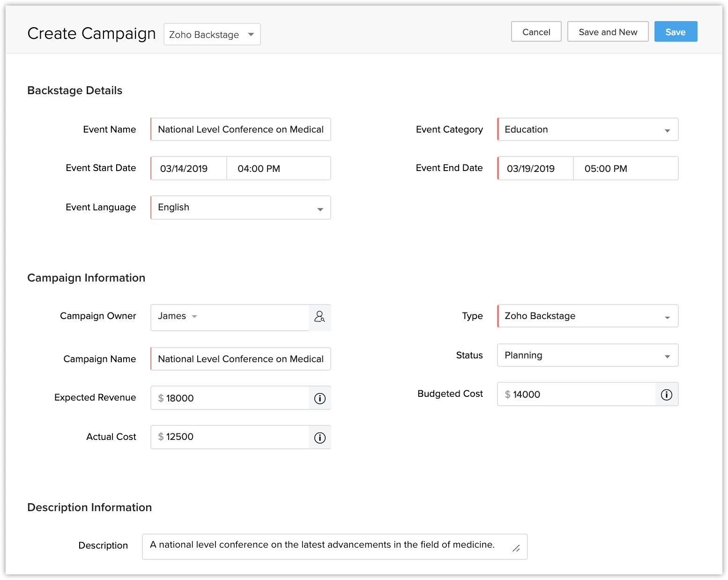Image resolution: width=728 pixels, height=580 pixels.
Task: Click the Save and New button
Action: (x=608, y=32)
